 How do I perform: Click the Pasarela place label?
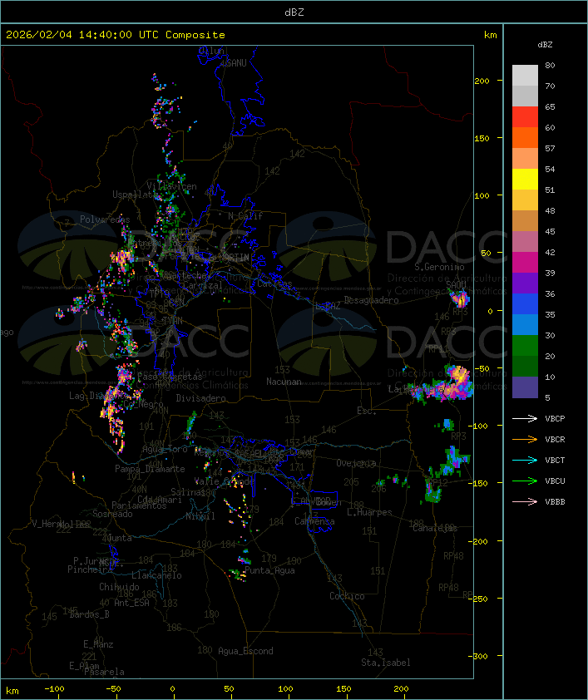pyautogui.click(x=105, y=672)
